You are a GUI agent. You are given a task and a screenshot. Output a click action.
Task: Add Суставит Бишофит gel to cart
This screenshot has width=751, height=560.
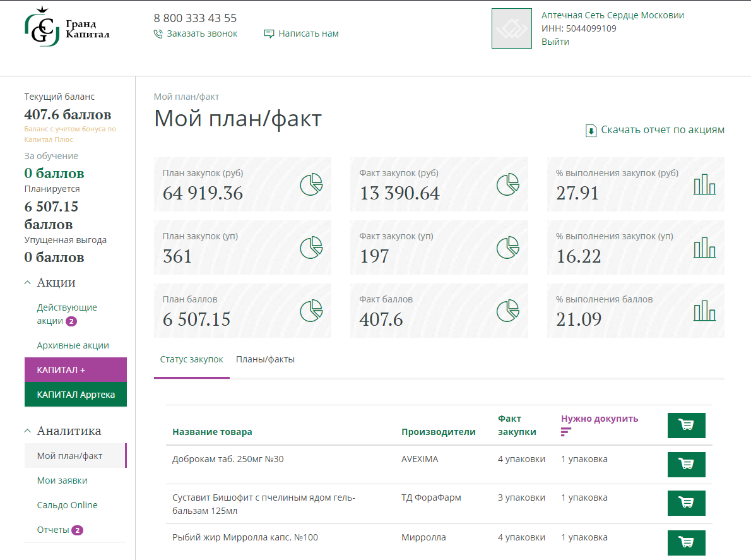point(686,503)
